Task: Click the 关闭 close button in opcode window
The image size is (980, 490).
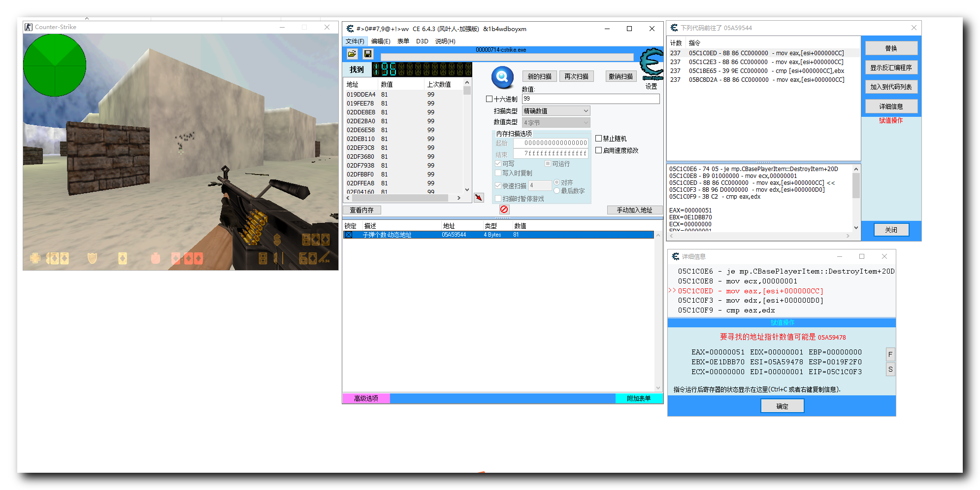Action: (x=891, y=230)
